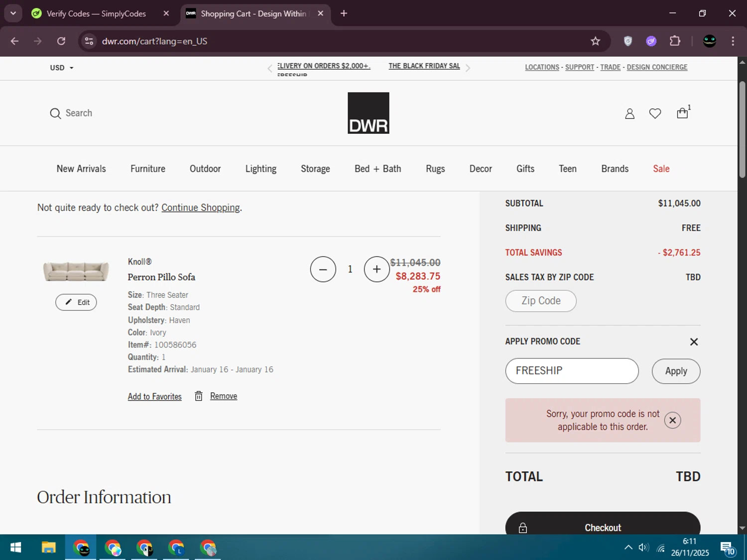Show hidden system tray icons
The image size is (747, 560).
tap(628, 548)
